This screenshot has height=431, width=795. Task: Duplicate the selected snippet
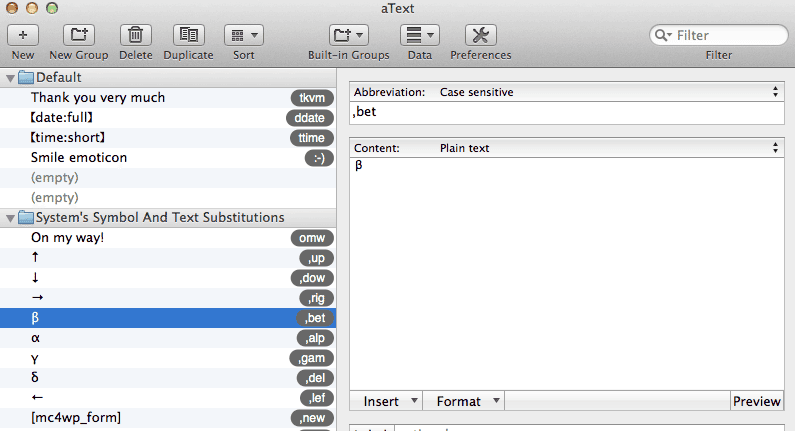tap(189, 35)
